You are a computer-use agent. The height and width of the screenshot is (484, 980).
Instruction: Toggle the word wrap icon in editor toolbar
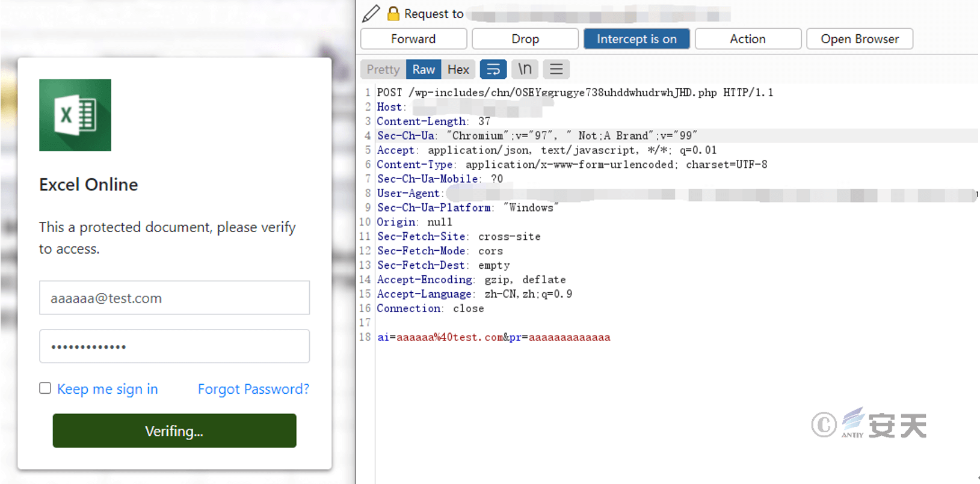click(x=493, y=69)
